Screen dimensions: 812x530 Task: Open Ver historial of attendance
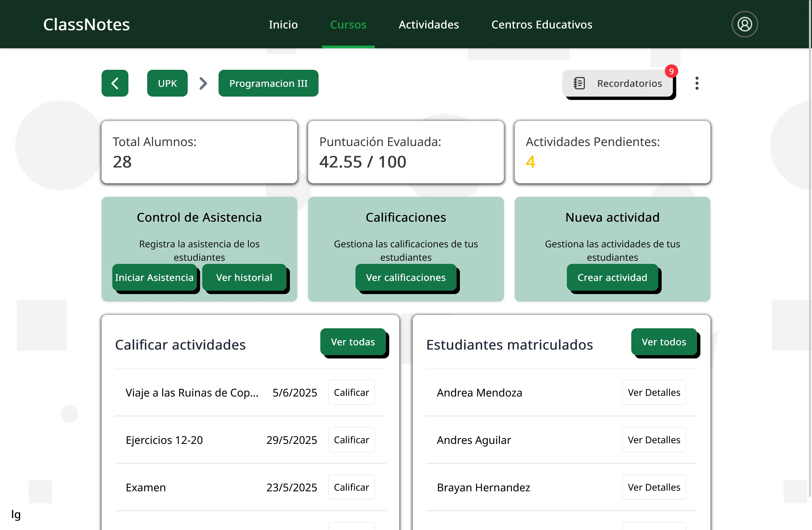pyautogui.click(x=244, y=277)
